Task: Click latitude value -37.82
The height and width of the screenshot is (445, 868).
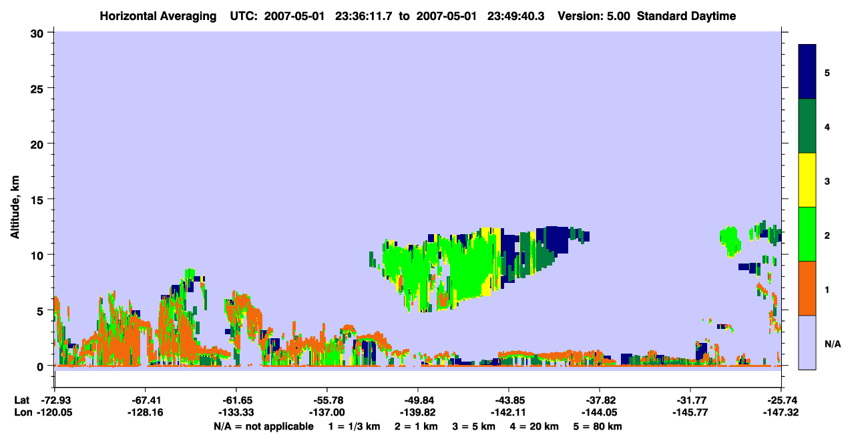Action: [600, 400]
